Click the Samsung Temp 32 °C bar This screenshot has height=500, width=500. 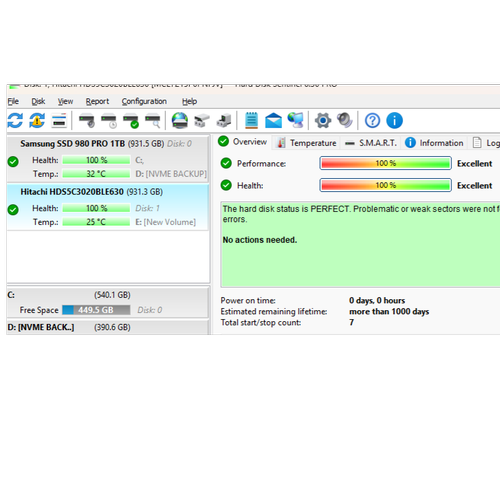click(96, 174)
